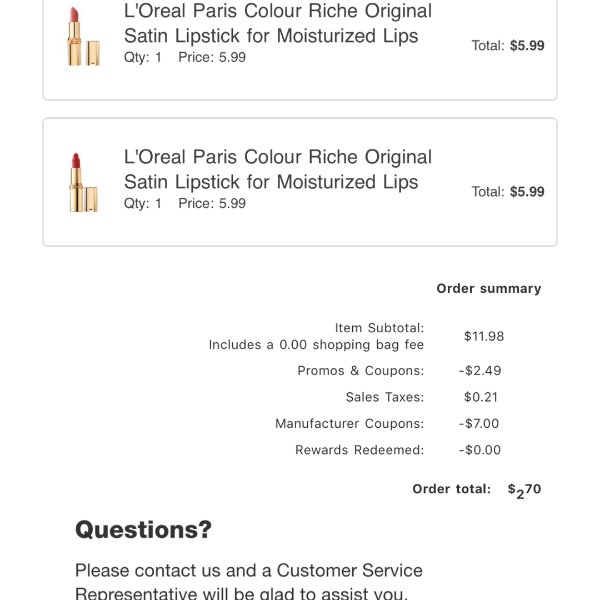Viewport: 600px width, 600px height.
Task: Open the second lipstick product thumbnail
Action: point(83,183)
